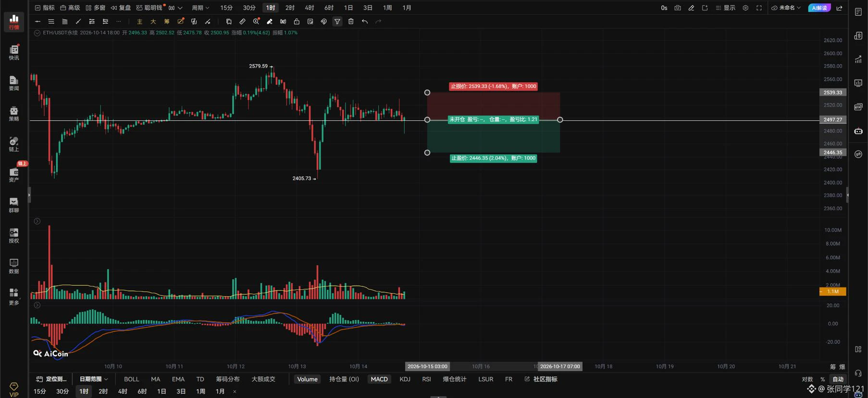This screenshot has height=398, width=868.
Task: Open 快讯 news flash in left sidebar
Action: tap(14, 52)
